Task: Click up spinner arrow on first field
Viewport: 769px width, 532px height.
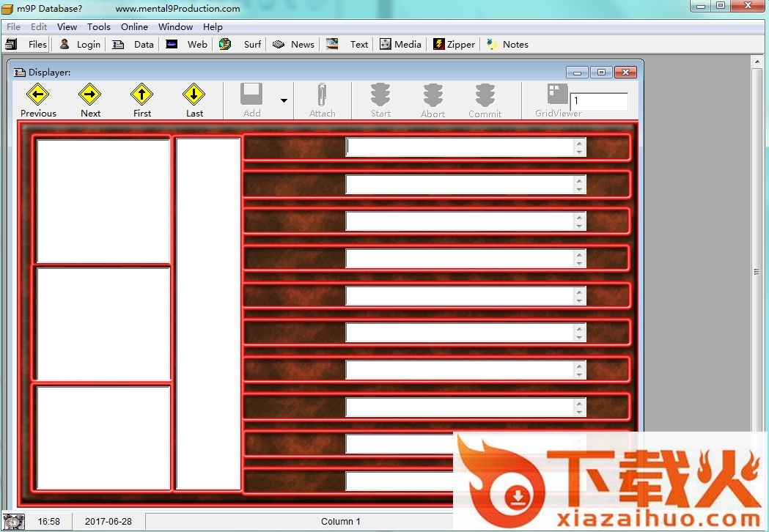Action: [x=579, y=143]
